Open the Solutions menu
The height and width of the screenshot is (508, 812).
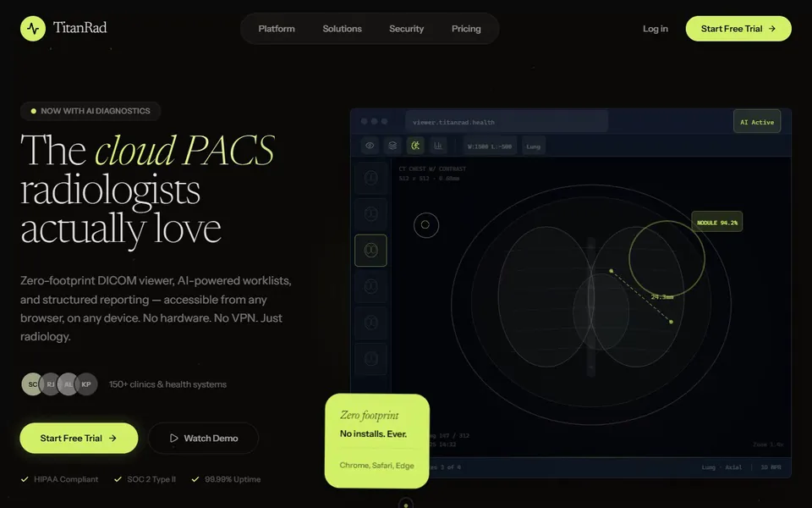(x=343, y=29)
